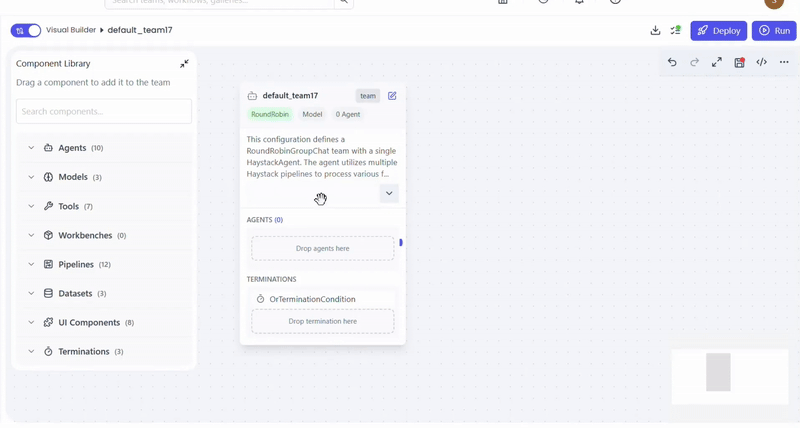Edit the default_team17 component
The width and height of the screenshot is (800, 428).
[x=392, y=96]
